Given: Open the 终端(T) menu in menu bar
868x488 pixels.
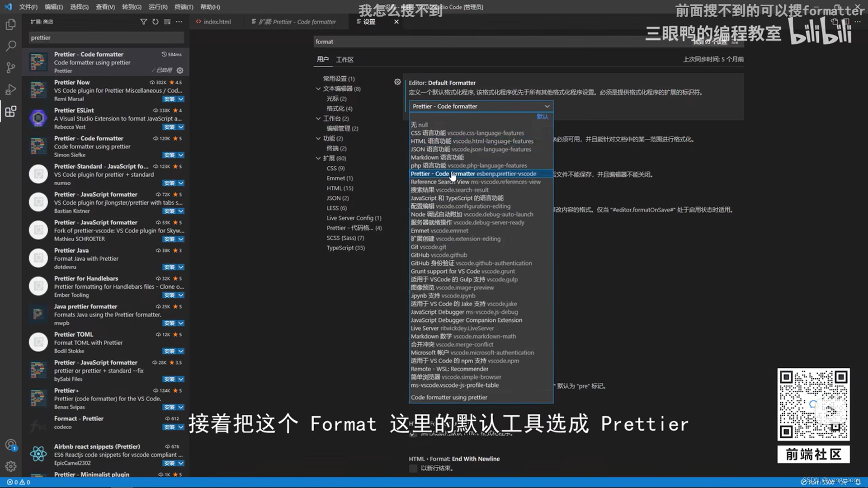Looking at the screenshot, I should point(184,7).
